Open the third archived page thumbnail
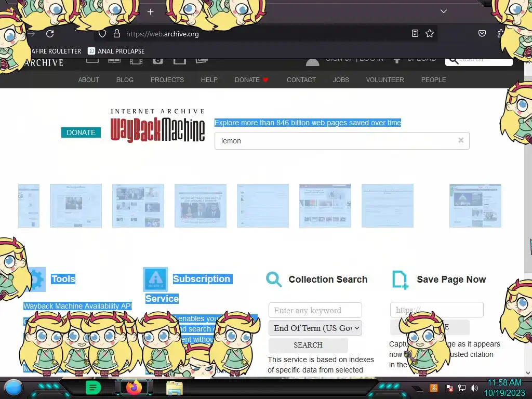This screenshot has width=532, height=399. pyautogui.click(x=138, y=206)
